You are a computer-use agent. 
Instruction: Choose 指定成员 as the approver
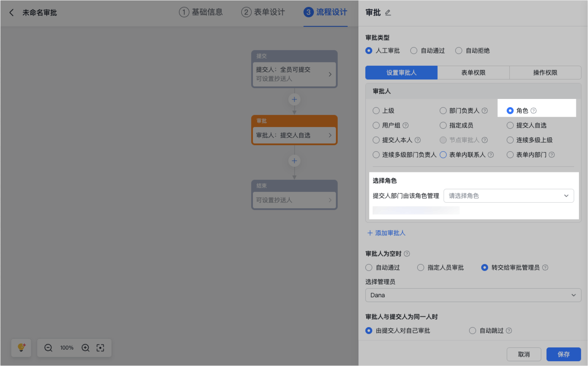point(443,125)
